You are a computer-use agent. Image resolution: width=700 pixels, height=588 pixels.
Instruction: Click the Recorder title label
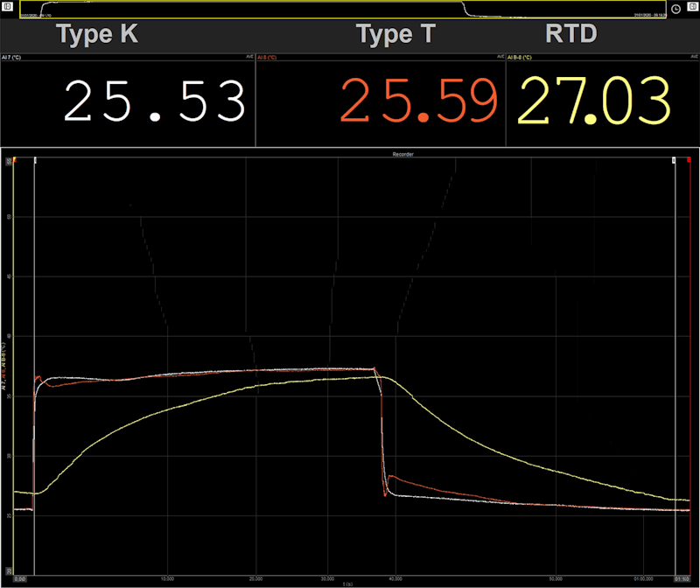402,155
